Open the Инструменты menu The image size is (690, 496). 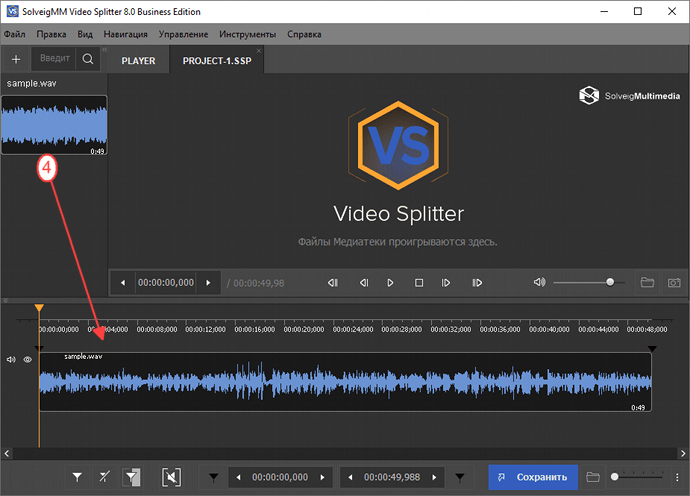click(247, 34)
